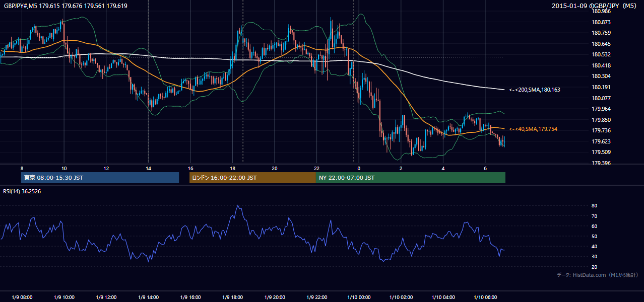This screenshot has width=644, height=302.
Task: Click the 1/9 12:00 date axis label
Action: pos(106,297)
